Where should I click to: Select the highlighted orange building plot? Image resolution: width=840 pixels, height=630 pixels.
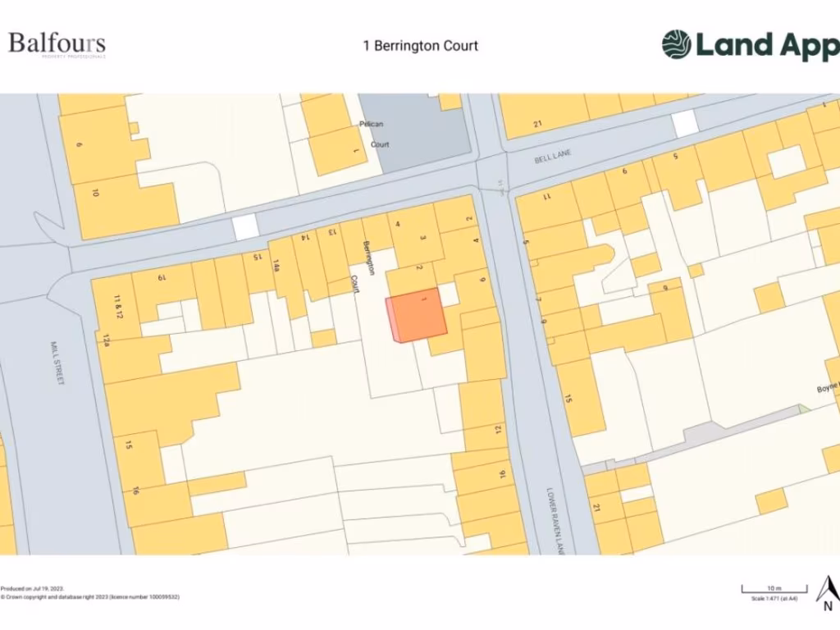[x=418, y=315]
